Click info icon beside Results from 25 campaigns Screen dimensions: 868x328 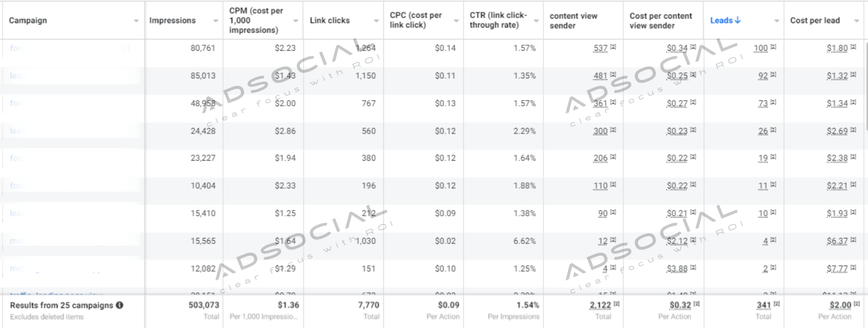pos(120,305)
